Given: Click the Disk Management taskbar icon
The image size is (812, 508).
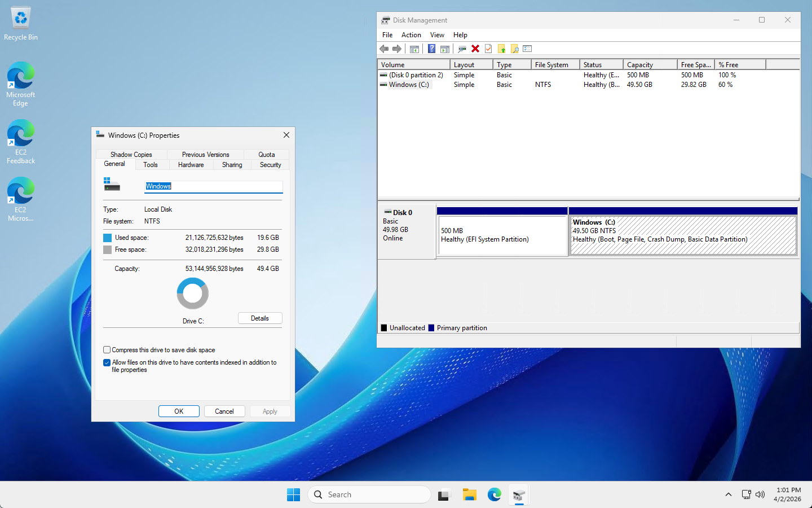Looking at the screenshot, I should point(519,495).
